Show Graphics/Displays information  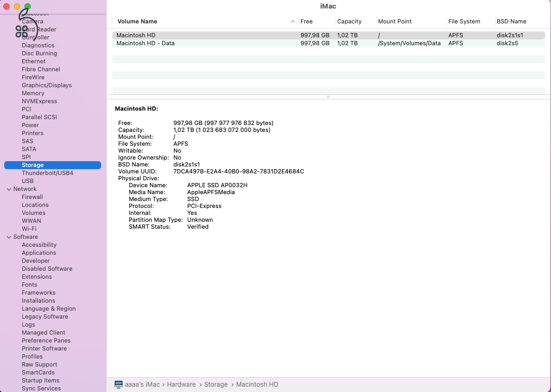point(47,85)
